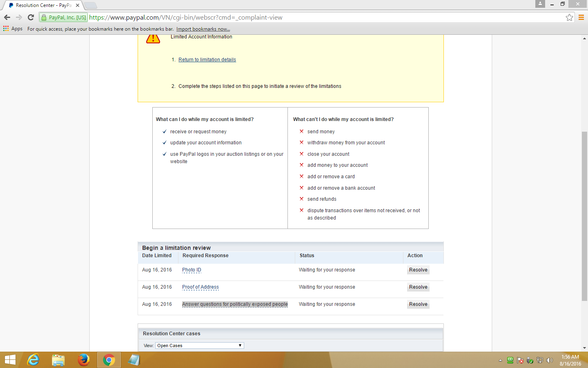Viewport: 588px width, 368px height.
Task: Launch Firefox from the taskbar
Action: (x=84, y=360)
